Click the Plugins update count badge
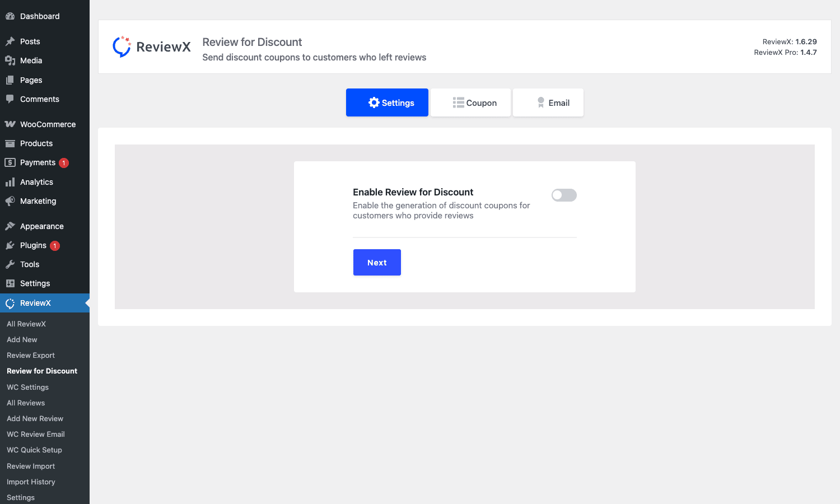This screenshot has height=504, width=840. coord(55,246)
